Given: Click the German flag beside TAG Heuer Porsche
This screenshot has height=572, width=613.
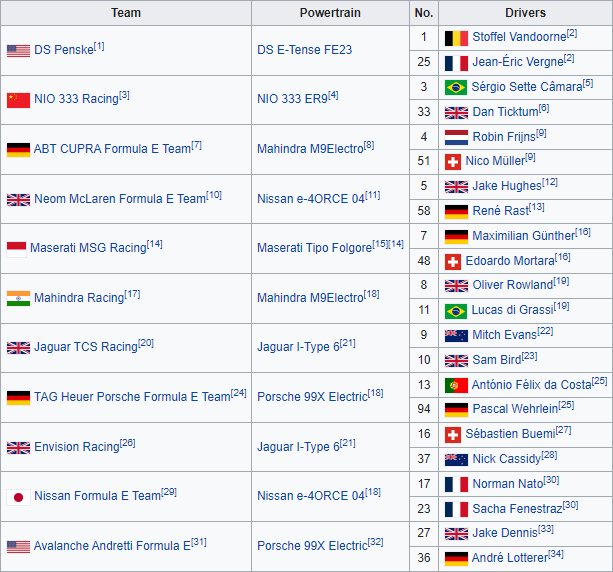Looking at the screenshot, I should [x=18, y=398].
